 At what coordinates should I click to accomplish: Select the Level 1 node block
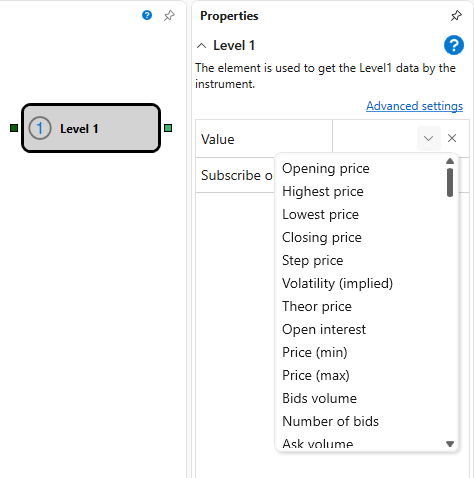(91, 128)
